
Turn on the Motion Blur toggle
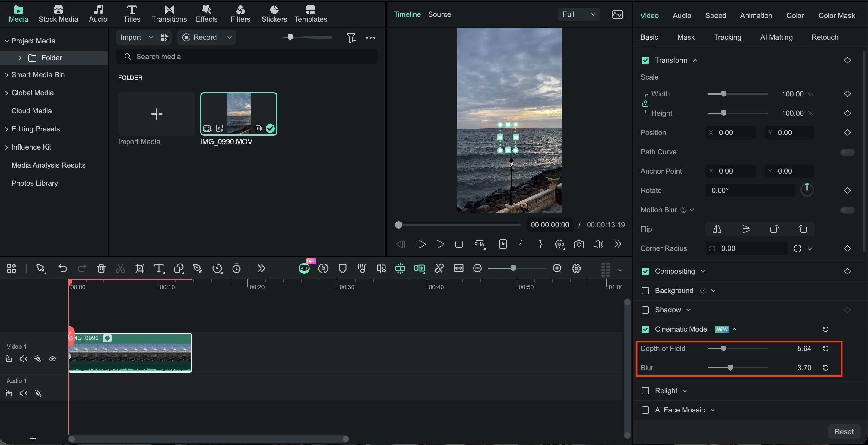coord(847,210)
